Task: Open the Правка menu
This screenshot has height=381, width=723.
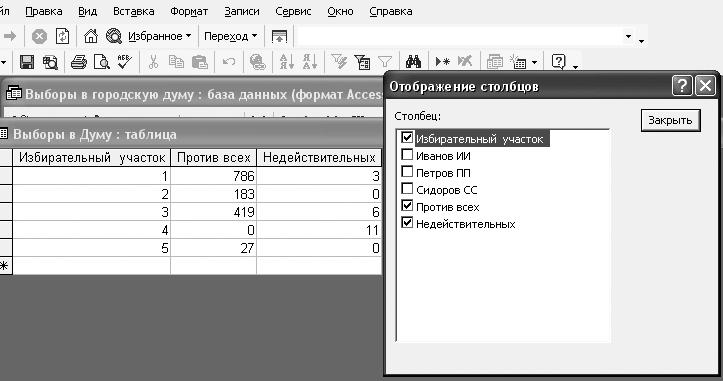Action: coord(44,11)
